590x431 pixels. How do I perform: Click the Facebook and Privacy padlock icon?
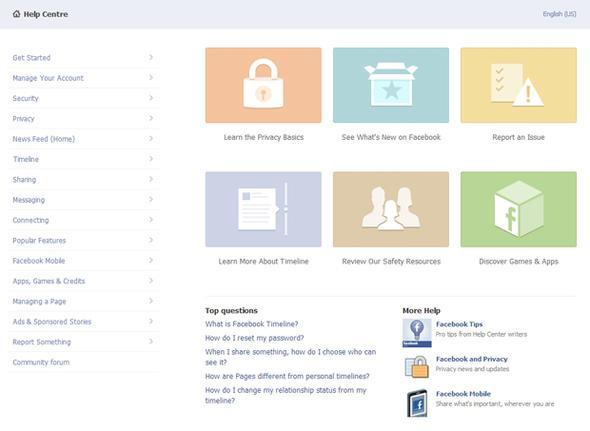(x=417, y=367)
